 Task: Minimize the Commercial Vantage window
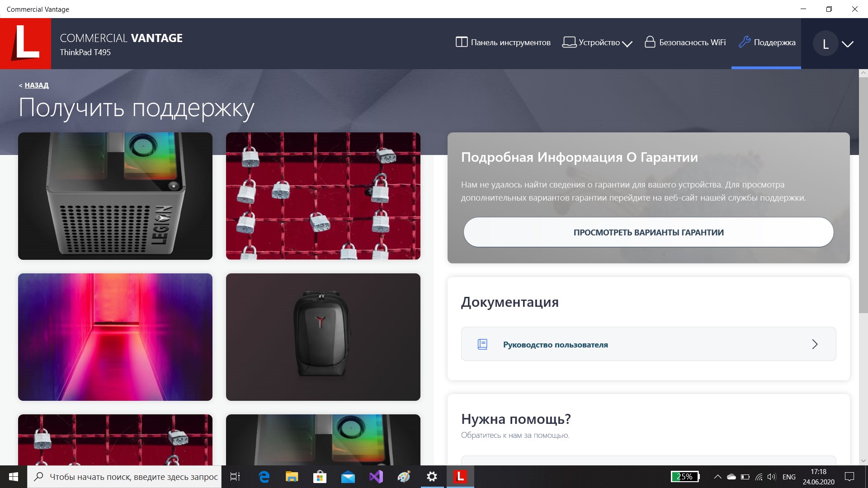tap(803, 9)
